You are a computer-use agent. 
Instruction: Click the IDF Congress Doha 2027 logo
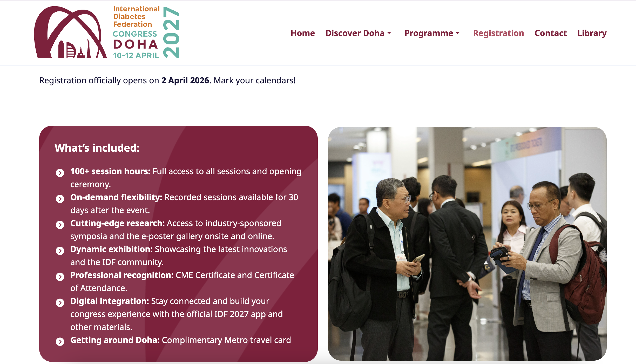pos(107,32)
